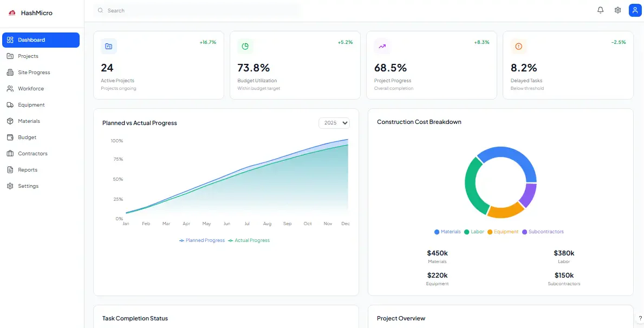
Task: Open Budget in the sidebar
Action: coord(41,137)
